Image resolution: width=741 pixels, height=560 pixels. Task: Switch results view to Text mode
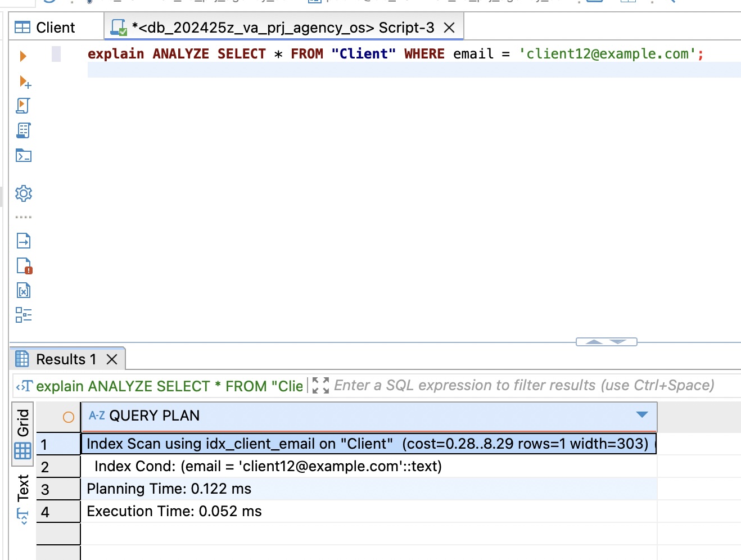(23, 498)
